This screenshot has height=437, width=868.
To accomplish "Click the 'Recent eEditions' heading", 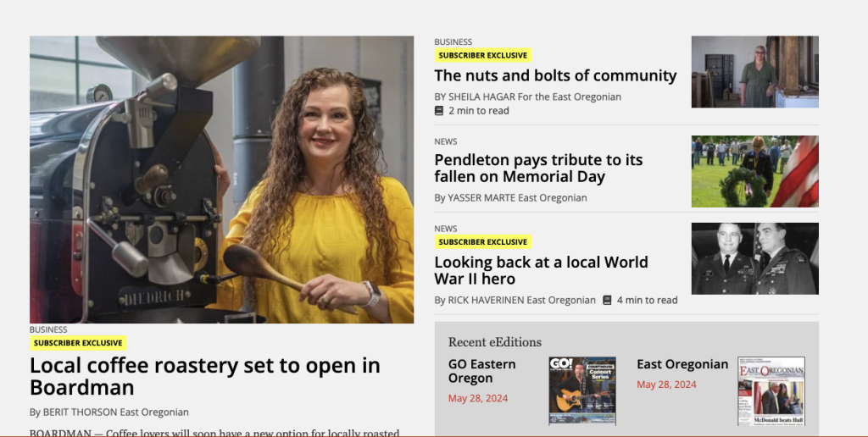I will click(495, 342).
